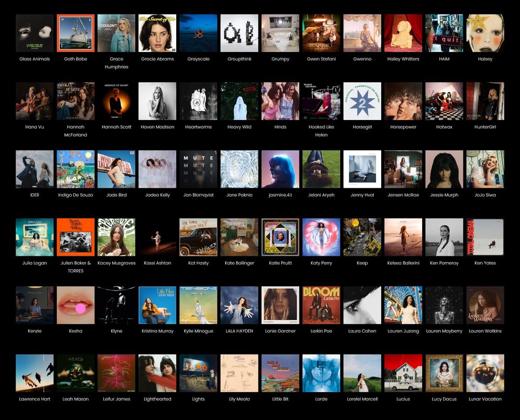The image size is (520, 420).
Task: Select the Ken Pomeroy name label
Action: coord(445,263)
